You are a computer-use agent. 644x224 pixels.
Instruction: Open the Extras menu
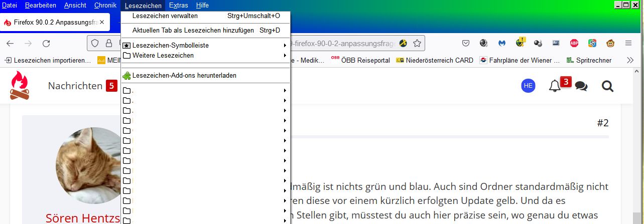coord(179,5)
